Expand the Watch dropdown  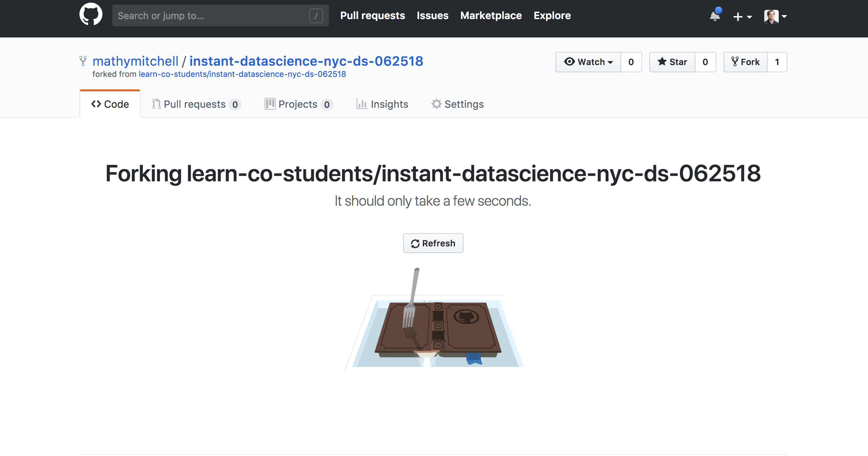(588, 62)
